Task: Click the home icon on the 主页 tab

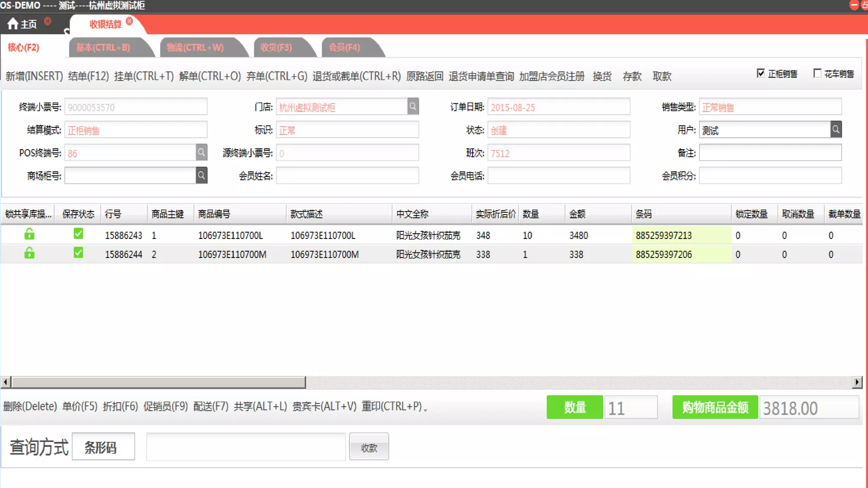Action: coord(13,24)
